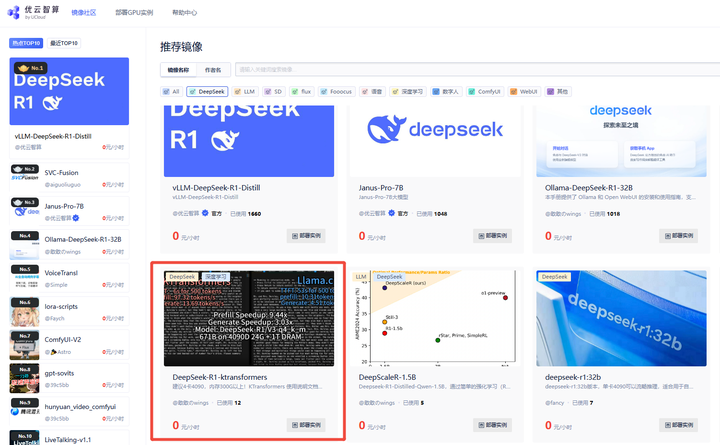Image resolution: width=720 pixels, height=445 pixels.
Task: Open gpt-sovits in the top 10 list
Action: pyautogui.click(x=59, y=373)
